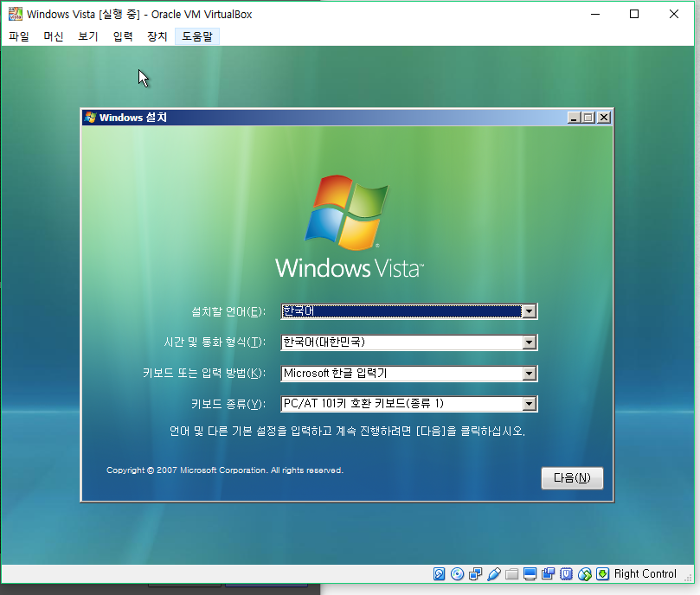Expand the 키보드 또는 입력 방법 dropdown
Screen dimensions: 700x595
tap(529, 374)
